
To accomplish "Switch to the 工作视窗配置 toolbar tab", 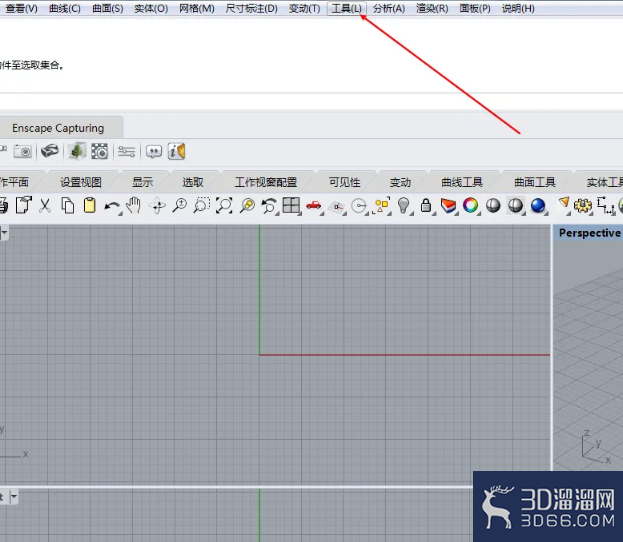I will point(266,182).
